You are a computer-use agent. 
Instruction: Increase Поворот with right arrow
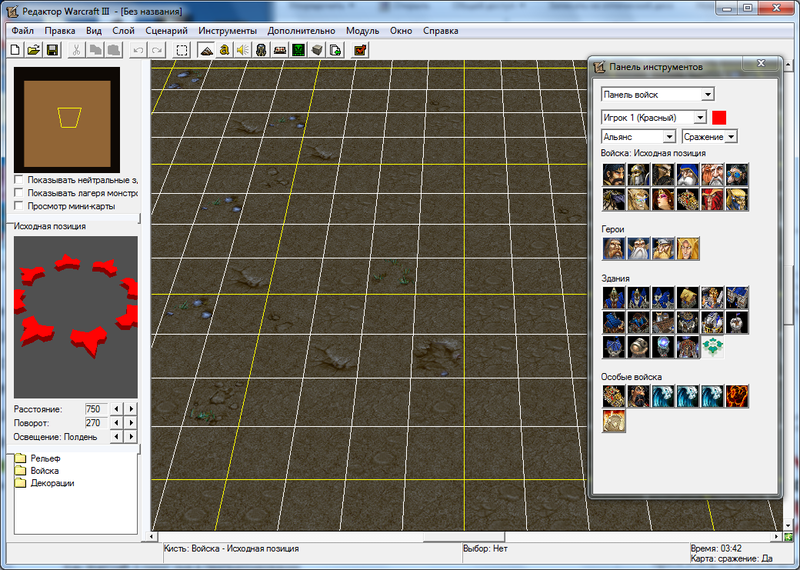pyautogui.click(x=131, y=423)
